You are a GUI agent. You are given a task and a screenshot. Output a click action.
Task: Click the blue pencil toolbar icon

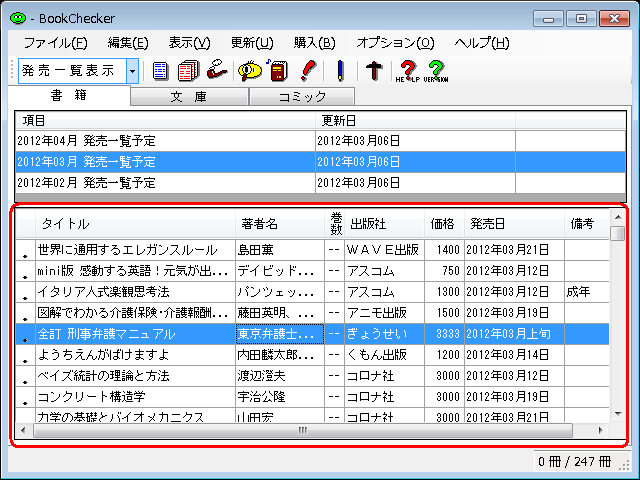(x=340, y=70)
